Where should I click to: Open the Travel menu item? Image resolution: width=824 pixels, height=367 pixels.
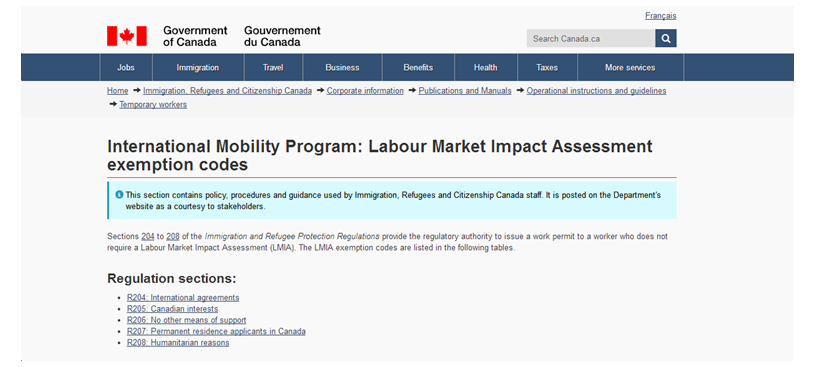click(273, 67)
